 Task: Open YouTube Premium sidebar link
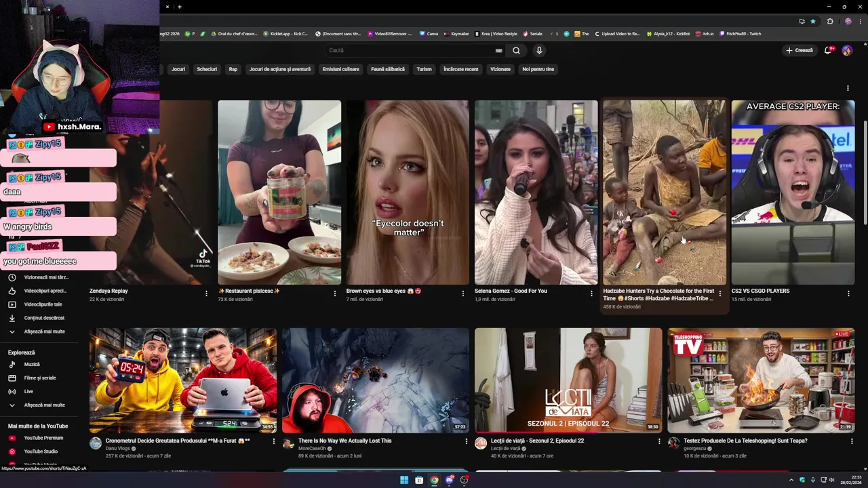(x=40, y=438)
